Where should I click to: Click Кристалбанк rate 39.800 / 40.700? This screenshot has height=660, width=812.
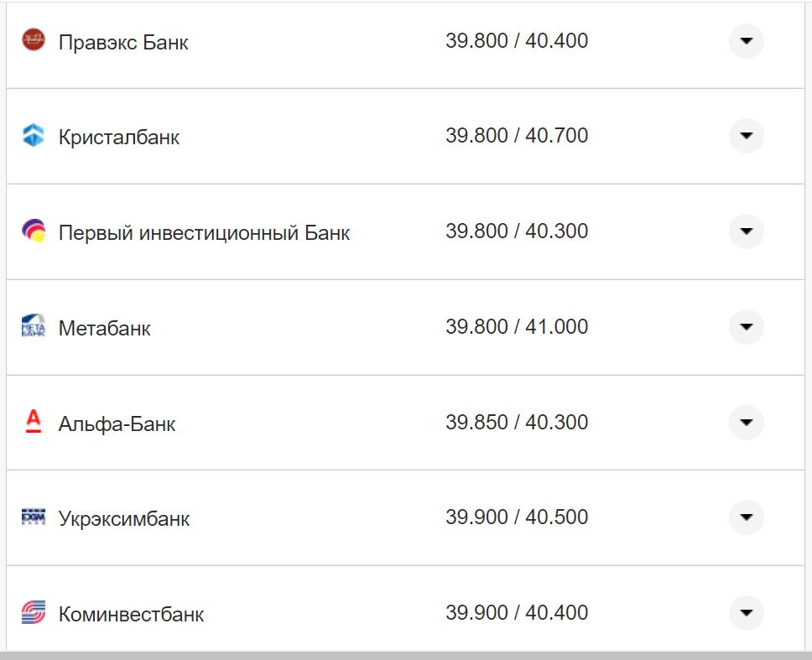click(x=517, y=136)
